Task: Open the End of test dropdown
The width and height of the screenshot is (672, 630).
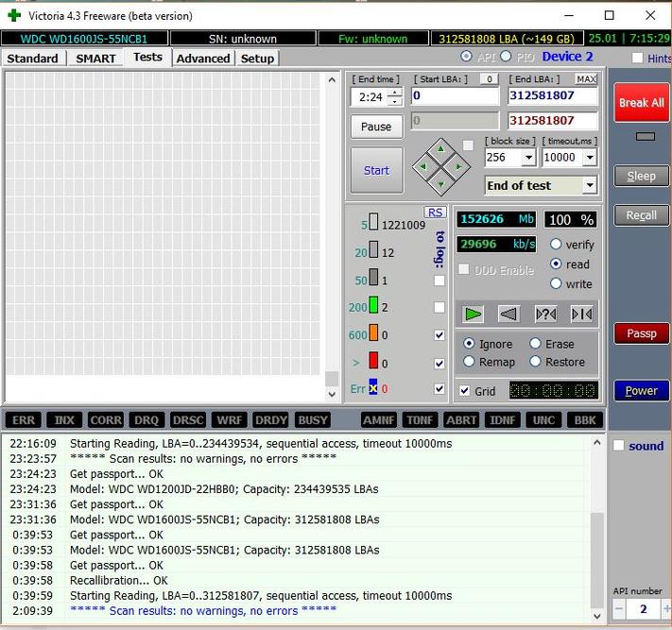Action: (x=590, y=185)
